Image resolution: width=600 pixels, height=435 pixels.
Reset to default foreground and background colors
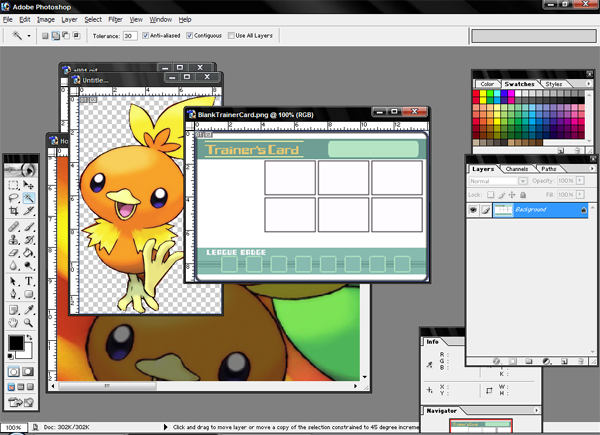click(x=10, y=357)
